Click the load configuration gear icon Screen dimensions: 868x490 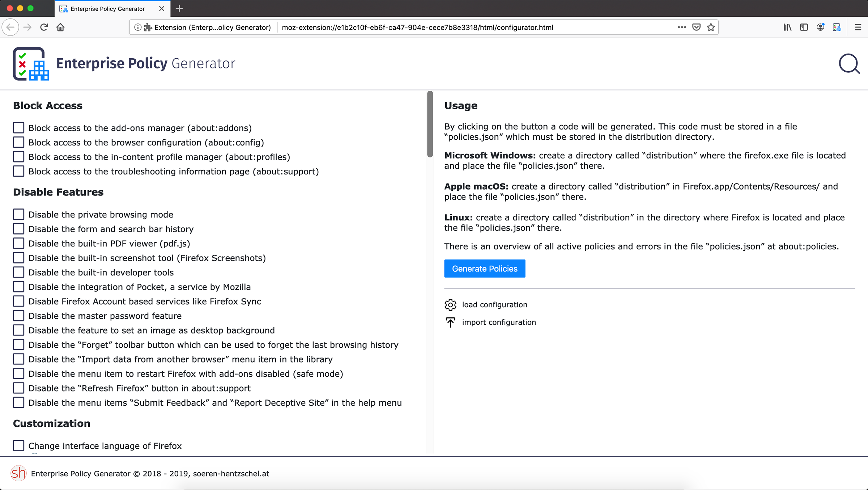(x=450, y=305)
